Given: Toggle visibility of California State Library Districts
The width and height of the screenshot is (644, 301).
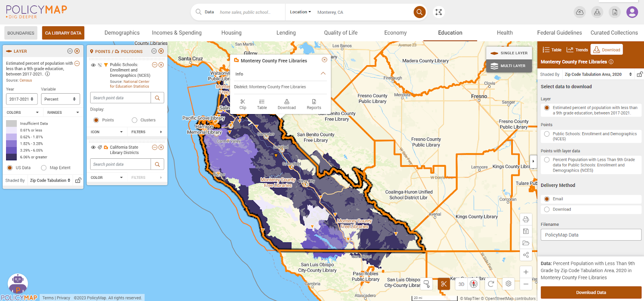Looking at the screenshot, I should [93, 147].
